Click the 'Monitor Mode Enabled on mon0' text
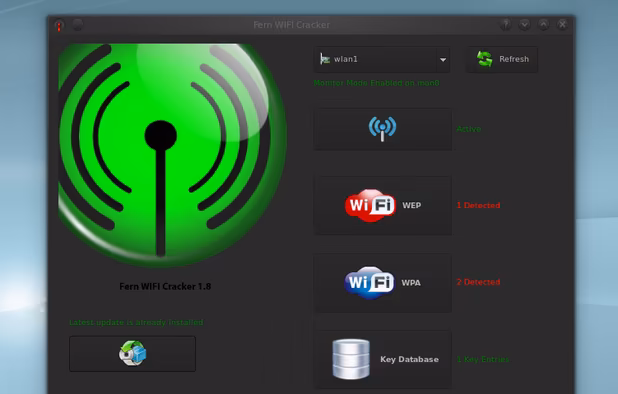618x394 pixels. (376, 83)
